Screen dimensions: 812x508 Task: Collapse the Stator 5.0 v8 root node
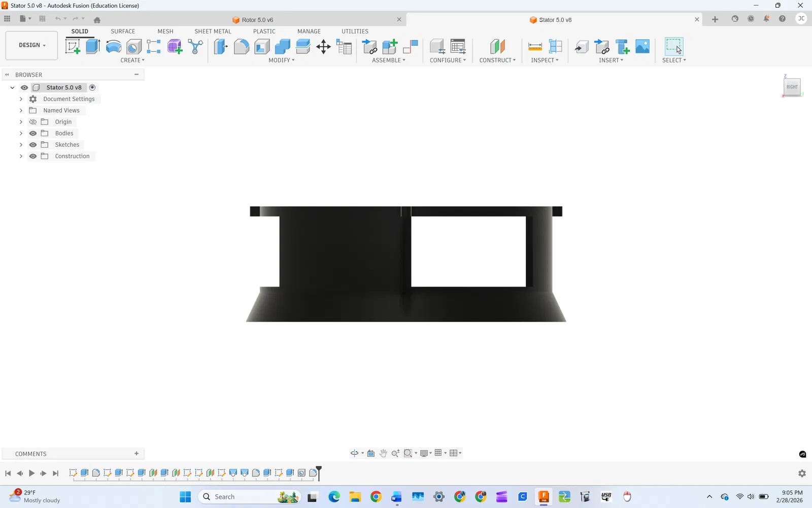(12, 87)
